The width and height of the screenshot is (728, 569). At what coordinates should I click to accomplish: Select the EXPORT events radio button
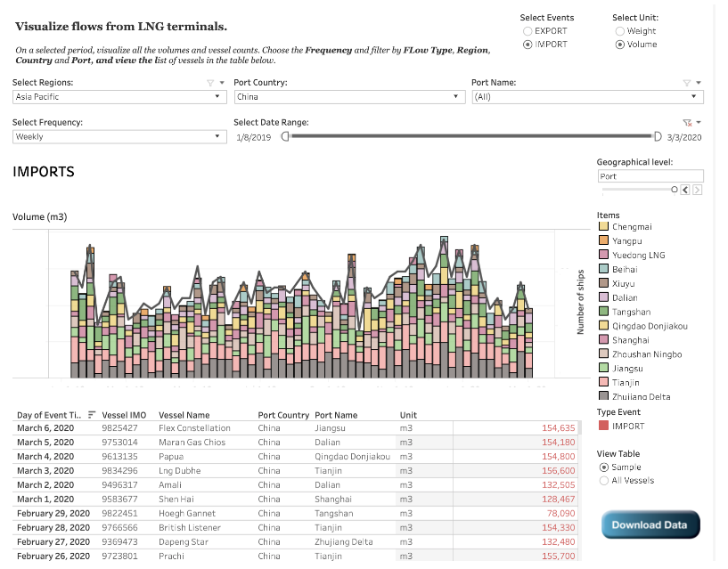point(528,31)
